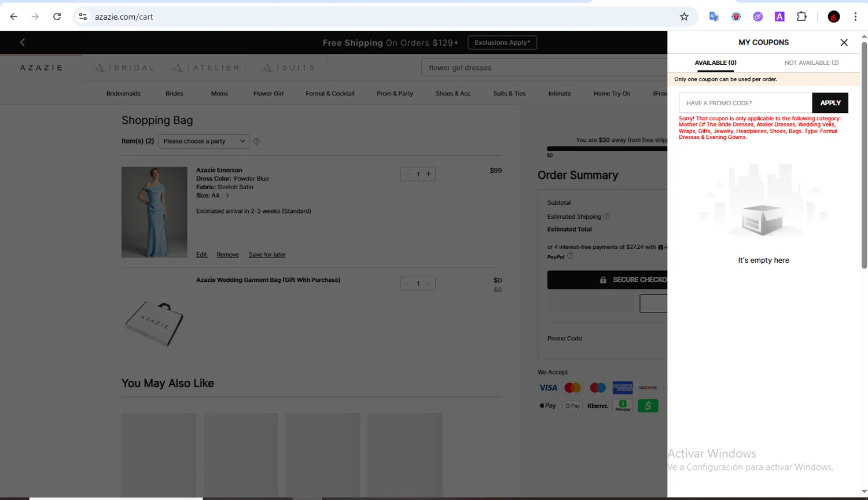Open the Azazie Emerson product name link
The width and height of the screenshot is (868, 500).
(x=219, y=170)
